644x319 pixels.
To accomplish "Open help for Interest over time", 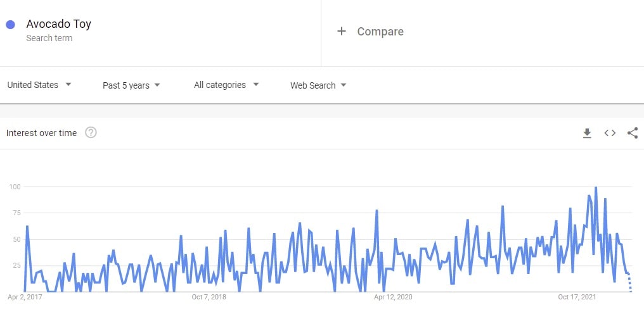I will [x=91, y=133].
